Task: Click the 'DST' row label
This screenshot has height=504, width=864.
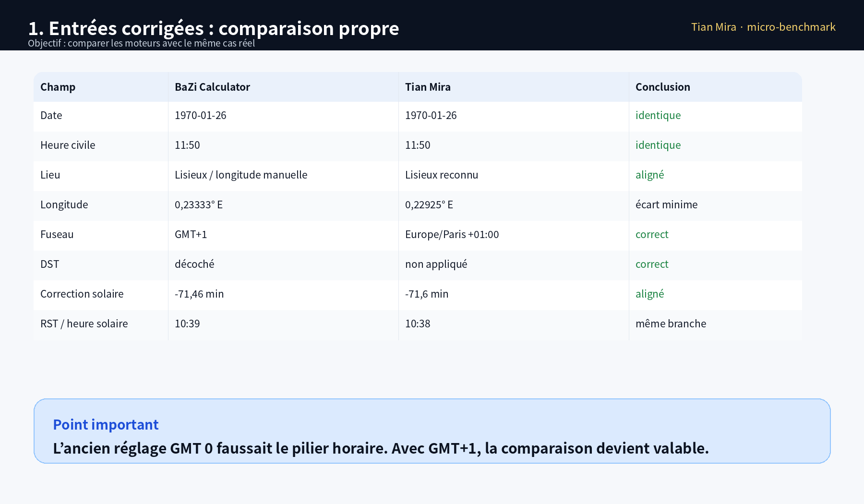Action: pos(50,264)
